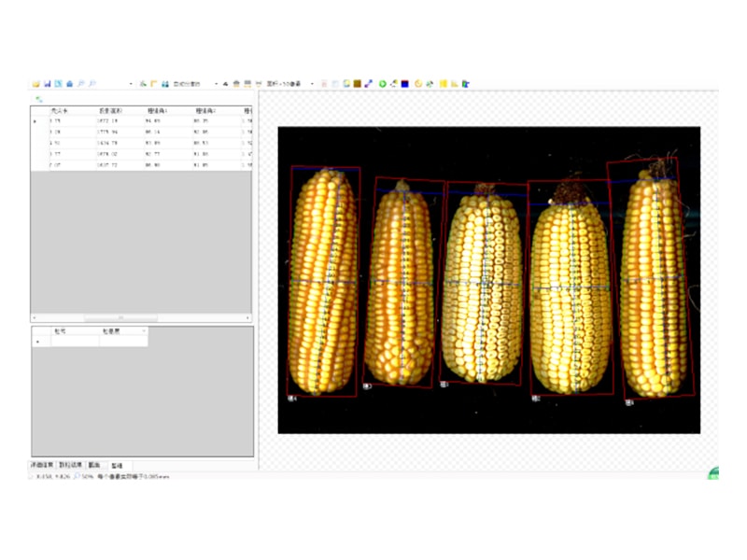Screen dimensions: 747x560
Task: Open dropdown arrow after the zoom icons
Action: pos(130,84)
